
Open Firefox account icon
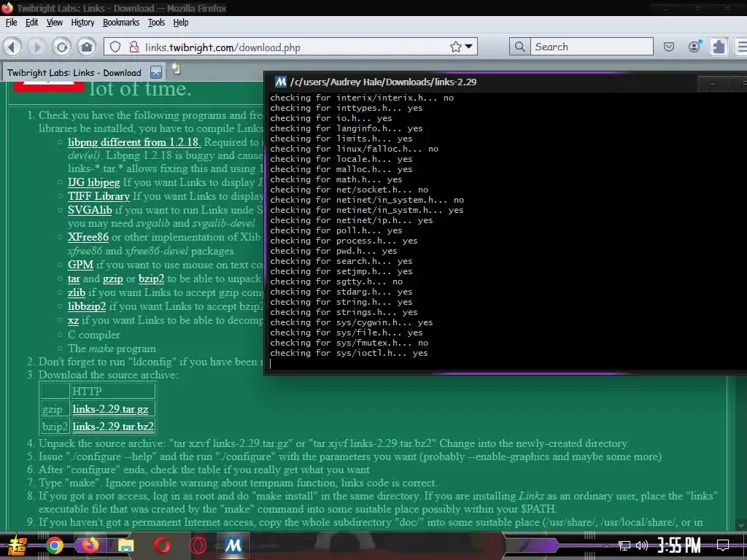(694, 47)
